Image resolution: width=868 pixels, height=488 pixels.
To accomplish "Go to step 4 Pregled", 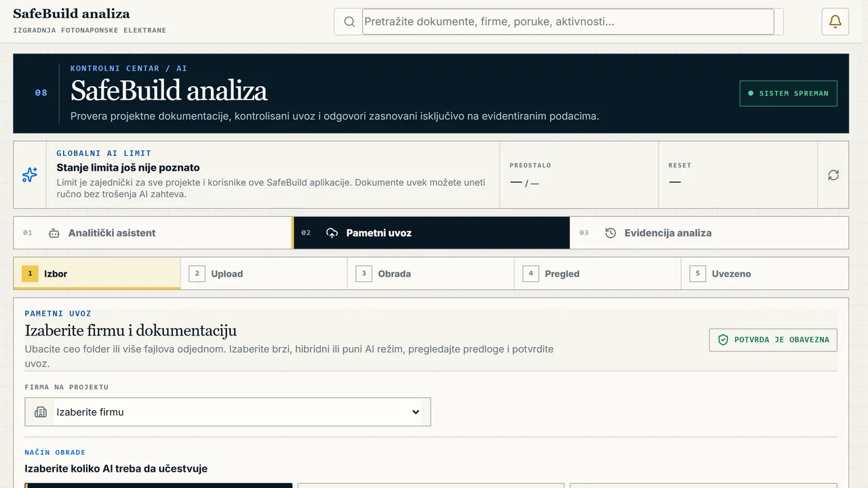I will [597, 274].
